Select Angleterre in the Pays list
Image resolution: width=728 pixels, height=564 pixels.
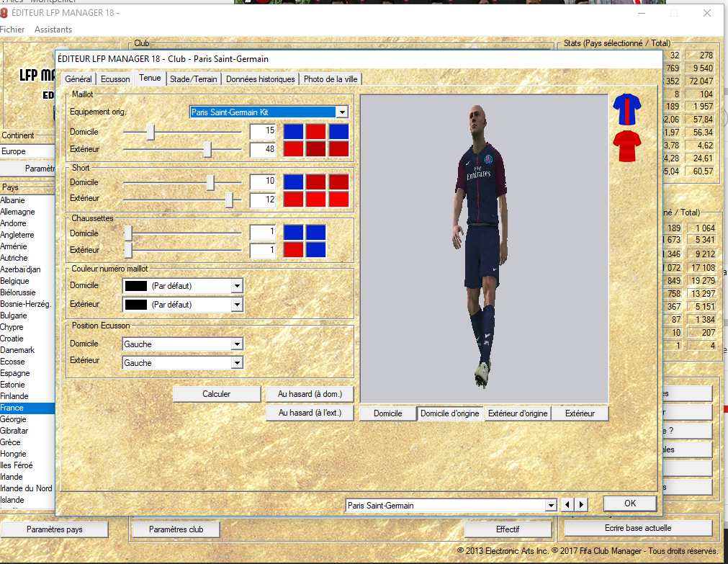tap(27, 235)
